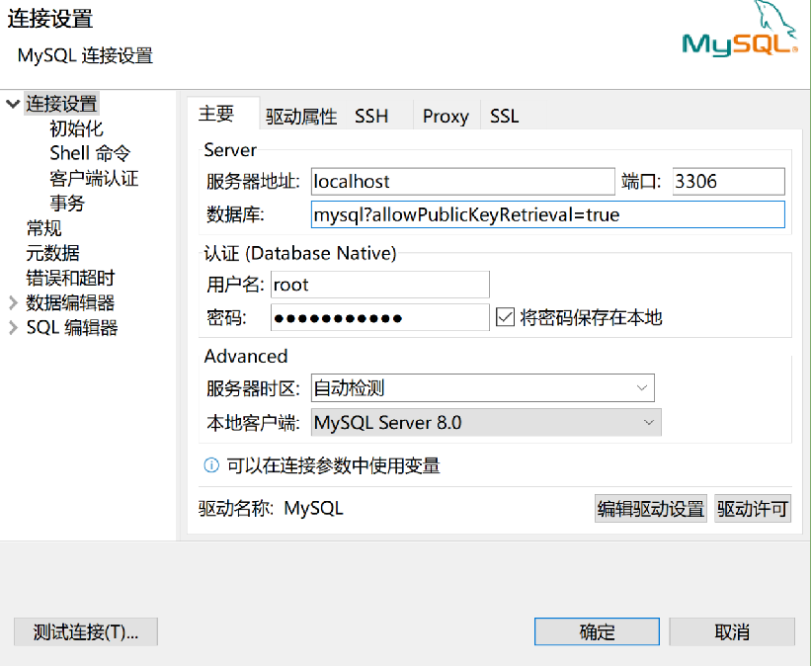Click the 测试连接 button

click(85, 631)
